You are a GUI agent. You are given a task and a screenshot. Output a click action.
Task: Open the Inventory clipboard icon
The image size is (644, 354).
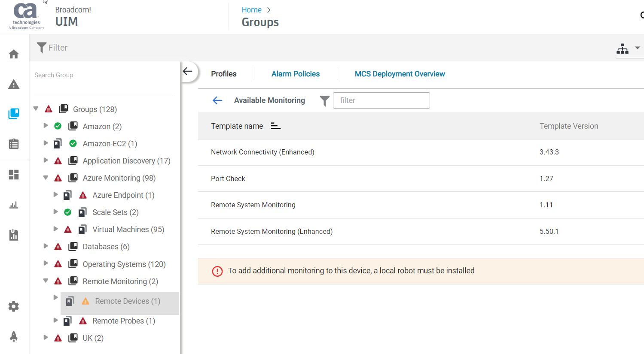click(13, 144)
